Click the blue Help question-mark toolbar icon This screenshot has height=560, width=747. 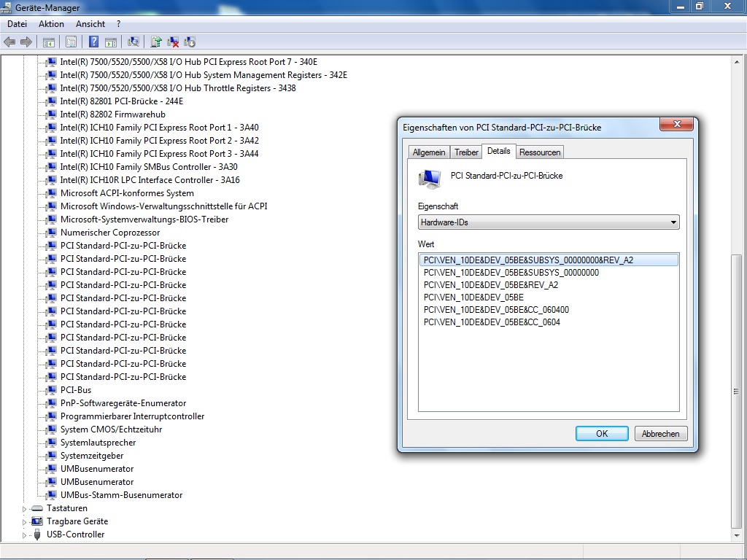(x=94, y=42)
